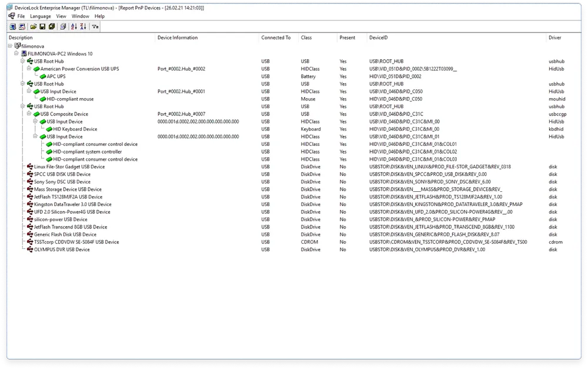Sort by the Description column header
The image size is (588, 369).
point(81,38)
